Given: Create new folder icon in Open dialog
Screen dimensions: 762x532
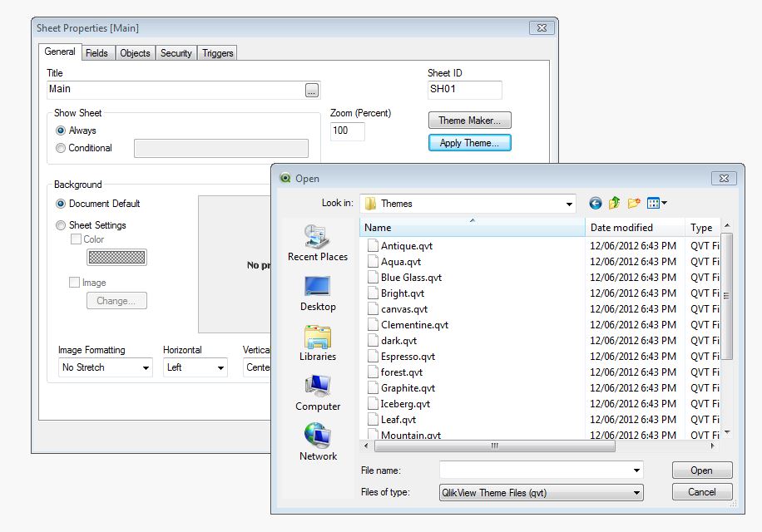Looking at the screenshot, I should point(634,203).
